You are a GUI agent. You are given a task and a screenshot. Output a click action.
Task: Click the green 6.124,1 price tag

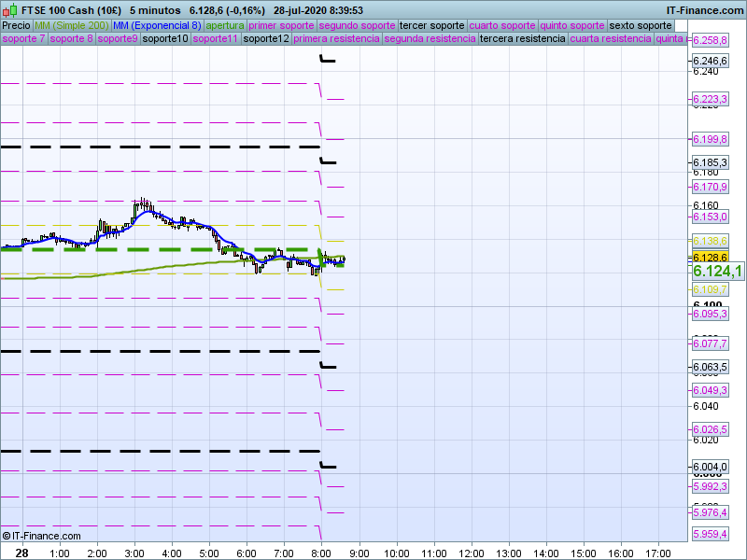(x=717, y=272)
